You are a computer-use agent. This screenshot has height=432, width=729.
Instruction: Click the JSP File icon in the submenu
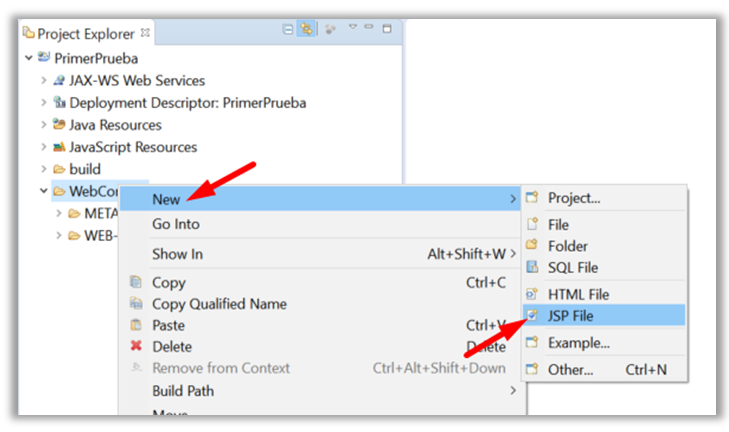tap(532, 316)
